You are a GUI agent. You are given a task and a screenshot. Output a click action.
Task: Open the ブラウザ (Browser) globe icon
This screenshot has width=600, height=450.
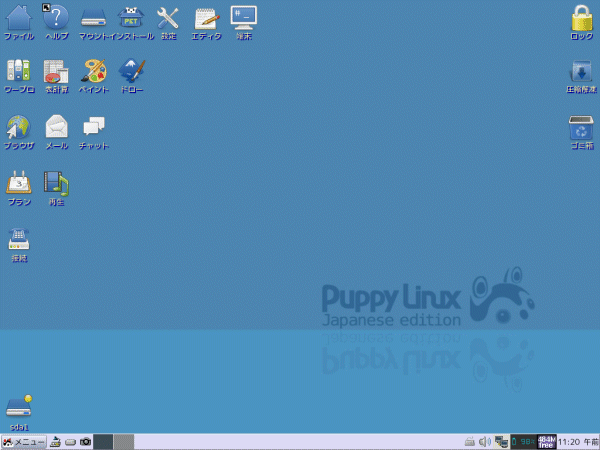click(18, 127)
